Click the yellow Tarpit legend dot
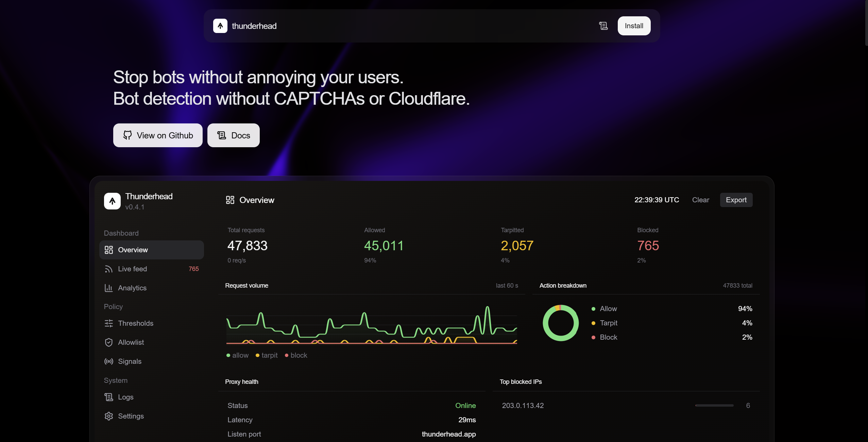Screen dimensions: 868x442 point(593,323)
